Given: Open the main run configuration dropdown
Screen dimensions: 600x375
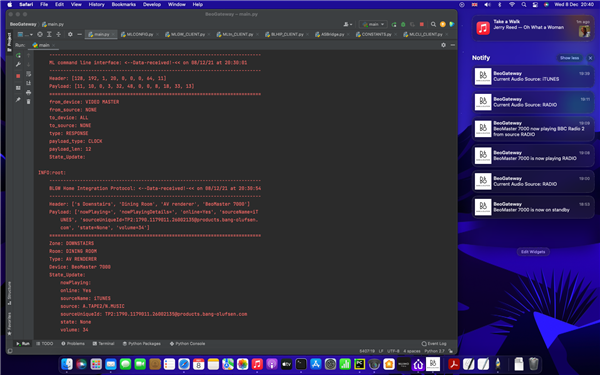Looking at the screenshot, I should pos(373,24).
